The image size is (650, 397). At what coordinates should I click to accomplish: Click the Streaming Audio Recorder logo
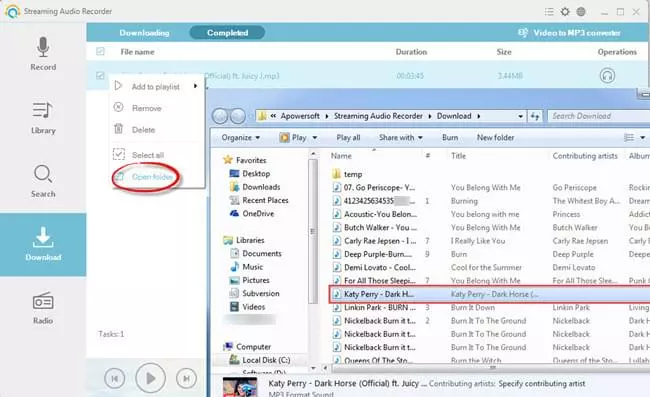[13, 12]
